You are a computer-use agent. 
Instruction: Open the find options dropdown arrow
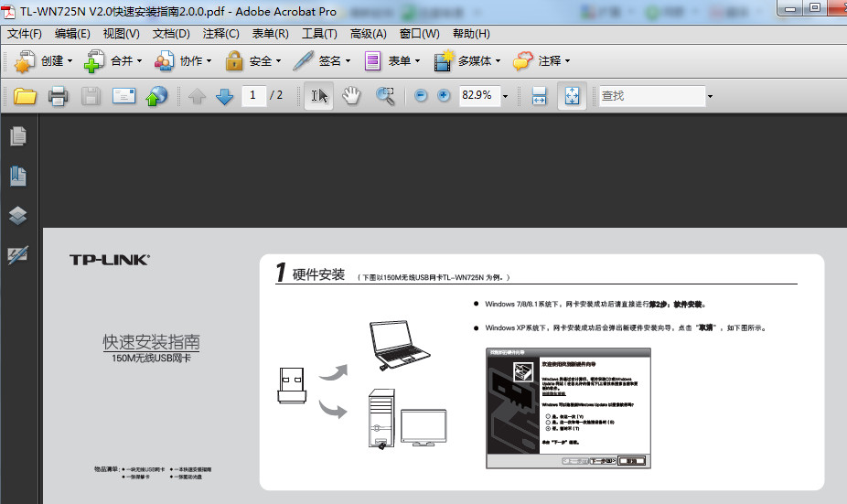click(710, 96)
